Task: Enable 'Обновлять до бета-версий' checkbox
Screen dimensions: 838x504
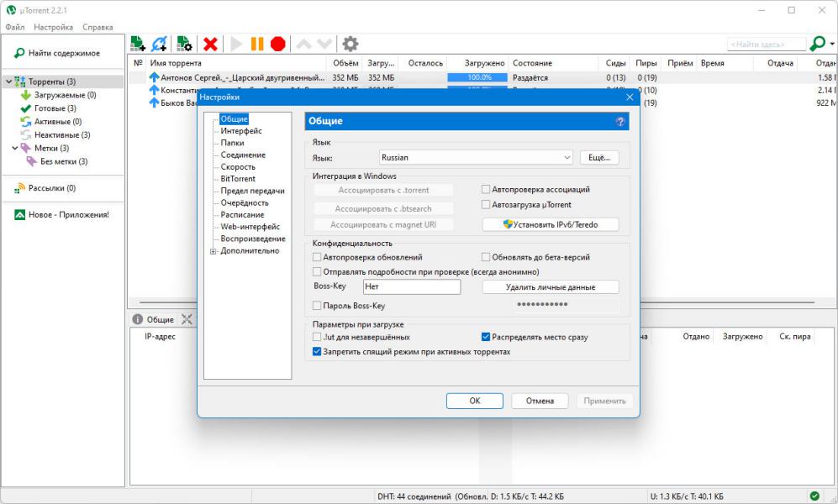Action: tap(486, 257)
